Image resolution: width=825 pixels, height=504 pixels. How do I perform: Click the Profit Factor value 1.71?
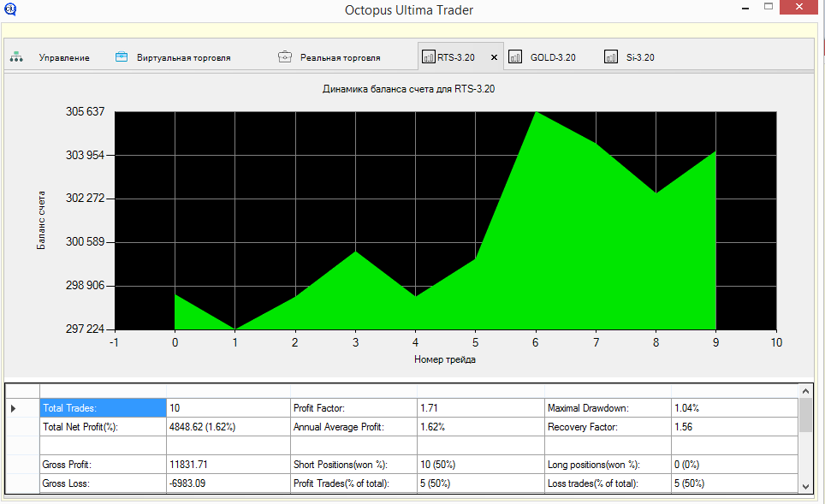[x=481, y=408]
